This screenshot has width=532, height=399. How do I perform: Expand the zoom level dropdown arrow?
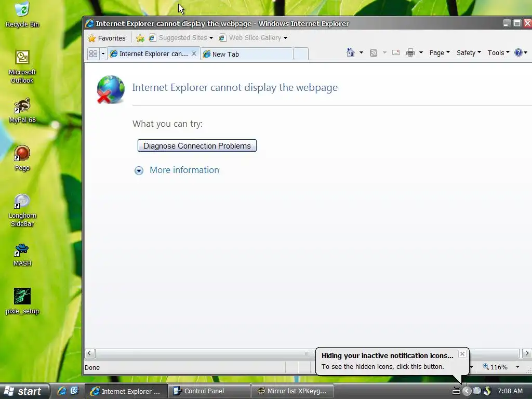pyautogui.click(x=517, y=367)
